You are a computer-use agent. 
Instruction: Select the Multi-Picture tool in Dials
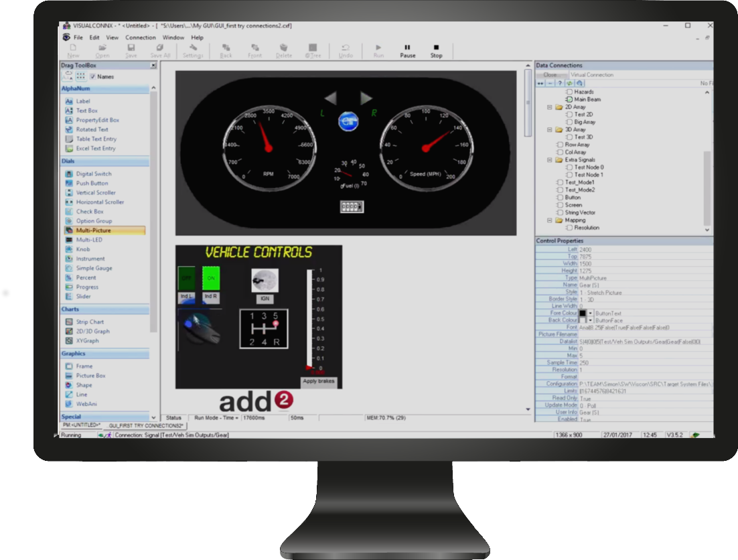[x=93, y=229]
